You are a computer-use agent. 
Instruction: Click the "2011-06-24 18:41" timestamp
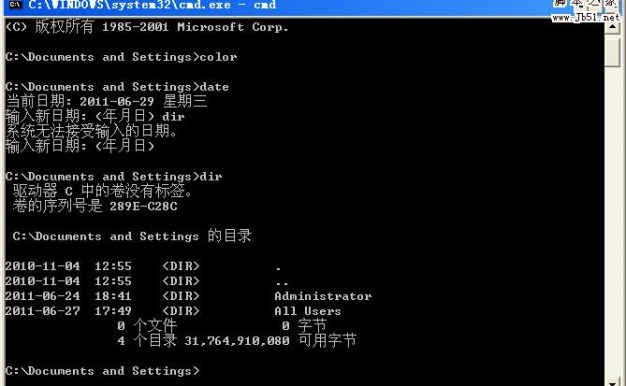[68, 296]
